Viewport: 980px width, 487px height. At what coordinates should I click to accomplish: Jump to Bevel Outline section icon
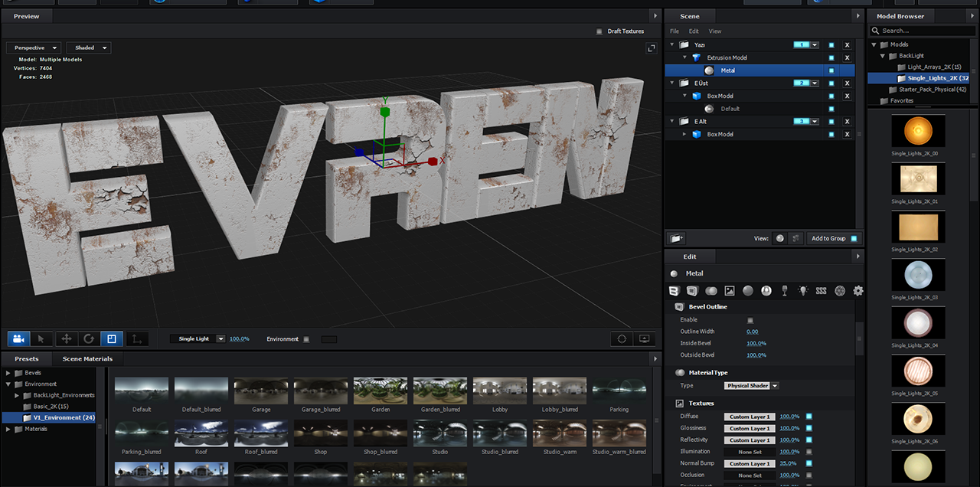pos(692,291)
